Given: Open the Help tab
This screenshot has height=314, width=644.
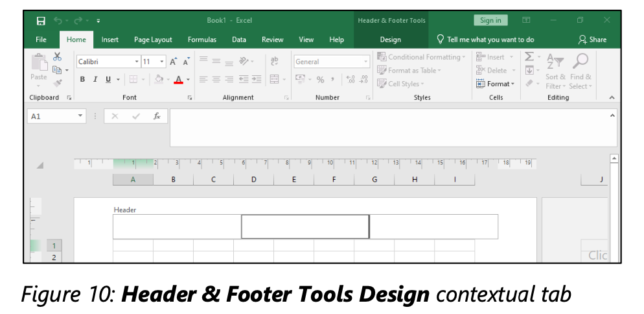Looking at the screenshot, I should tap(336, 40).
